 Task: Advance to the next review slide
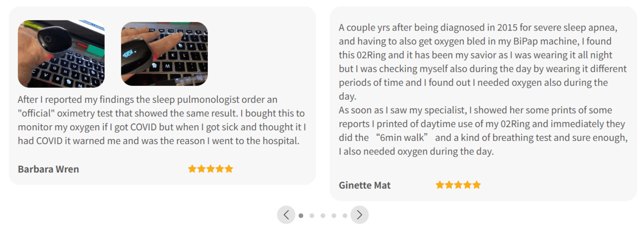point(360,215)
